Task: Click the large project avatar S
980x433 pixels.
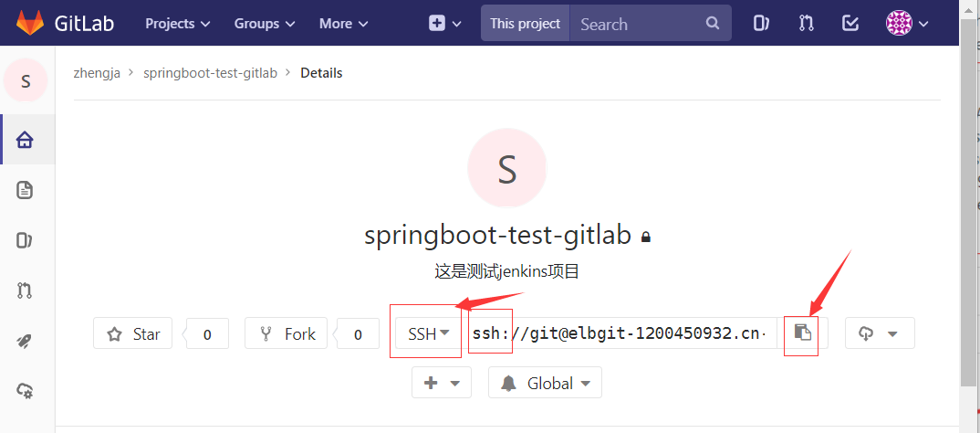Action: point(506,168)
